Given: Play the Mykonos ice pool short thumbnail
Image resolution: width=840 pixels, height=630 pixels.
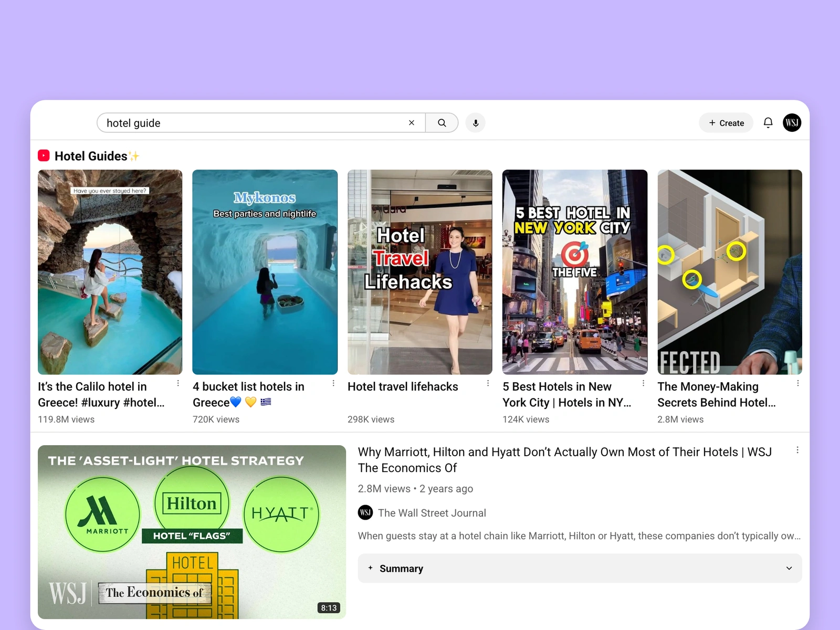Looking at the screenshot, I should [265, 272].
